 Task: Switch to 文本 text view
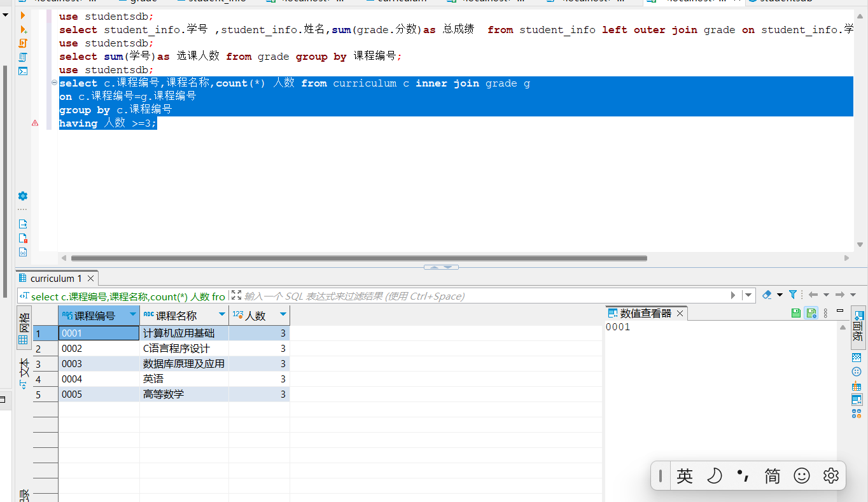(24, 375)
